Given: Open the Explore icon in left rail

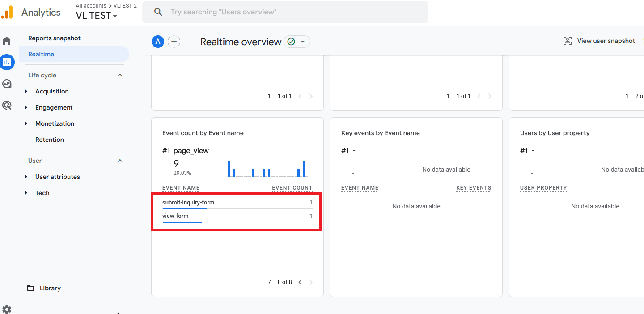Looking at the screenshot, I should tap(7, 84).
